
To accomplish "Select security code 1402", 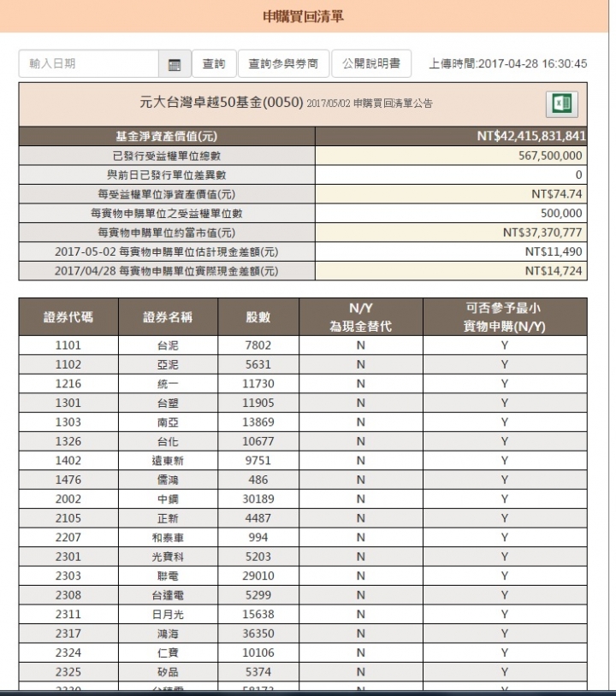I will (68, 461).
